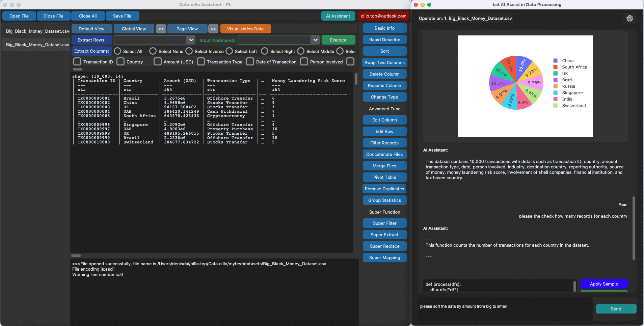The height and width of the screenshot is (326, 644).
Task: Select the Sort function
Action: point(384,51)
